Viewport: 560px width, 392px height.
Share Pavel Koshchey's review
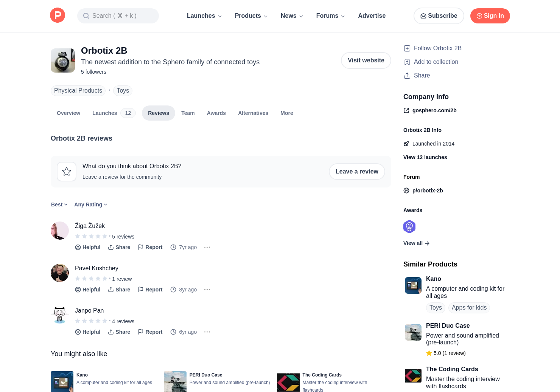[x=119, y=290]
